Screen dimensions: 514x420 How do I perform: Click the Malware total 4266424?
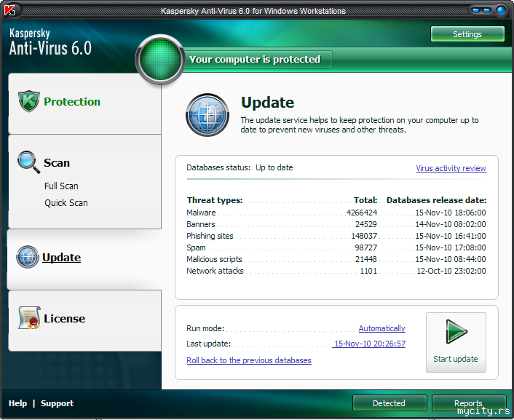click(x=362, y=213)
